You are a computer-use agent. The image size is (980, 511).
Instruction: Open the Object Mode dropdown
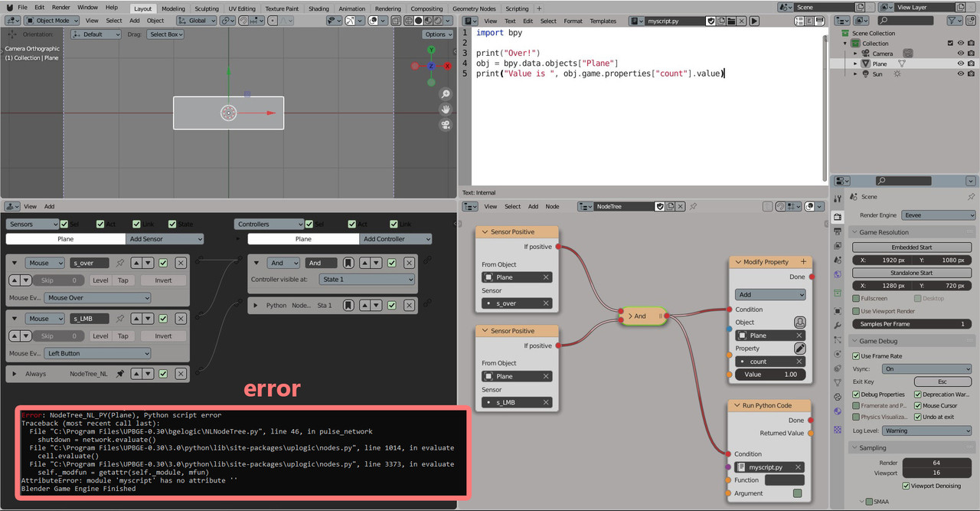point(51,21)
